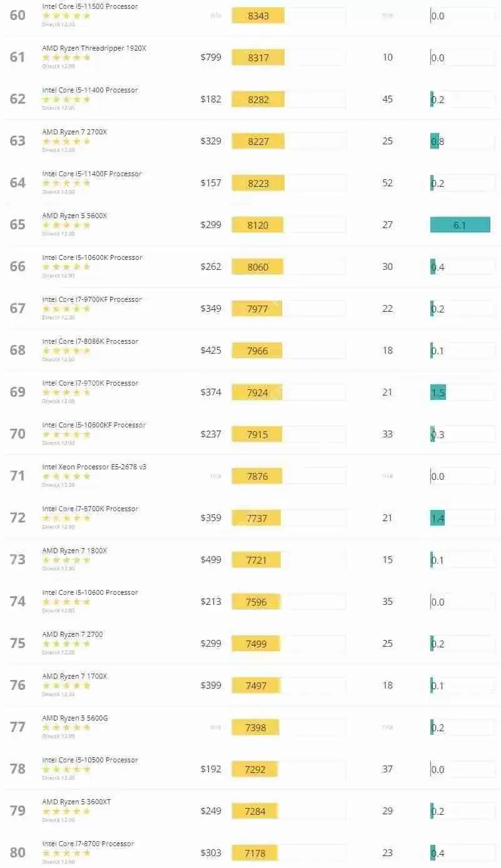This screenshot has width=501, height=868.
Task: Click rank number 70 row
Action: pos(18,434)
